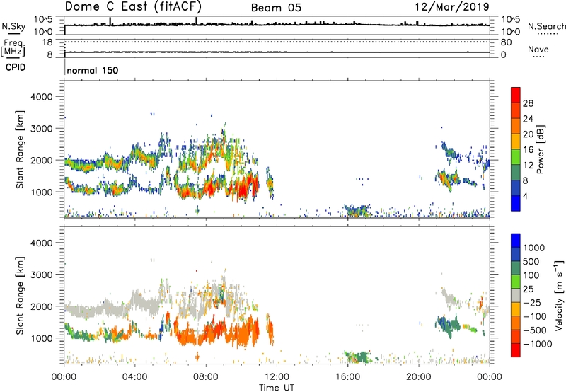Click the "2000" tick of the velocity panel
Viewport: 566px width, 392px height.
pos(42,306)
